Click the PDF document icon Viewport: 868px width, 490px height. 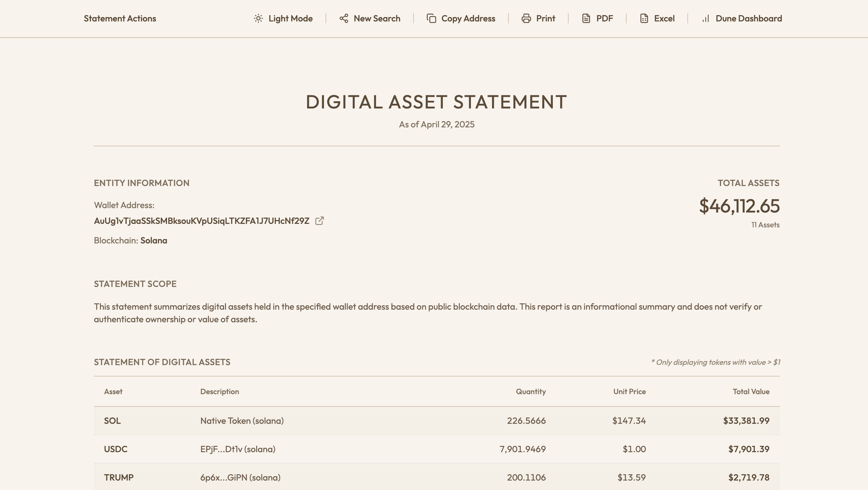586,19
